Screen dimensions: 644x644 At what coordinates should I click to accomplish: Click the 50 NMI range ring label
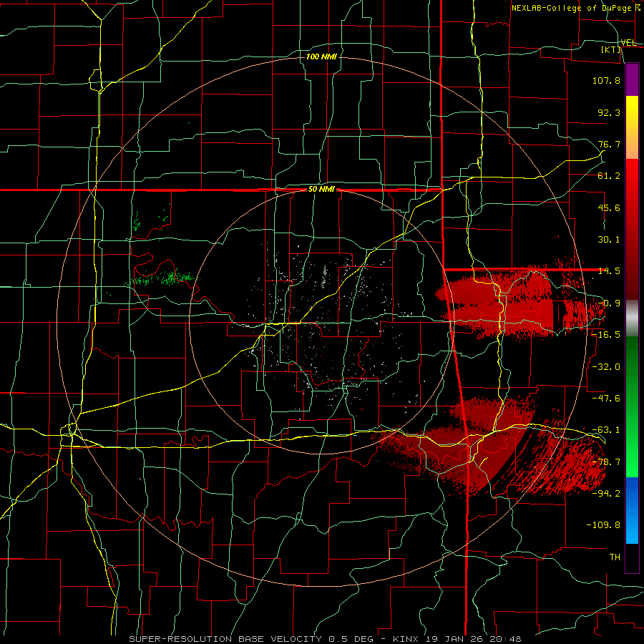click(321, 190)
